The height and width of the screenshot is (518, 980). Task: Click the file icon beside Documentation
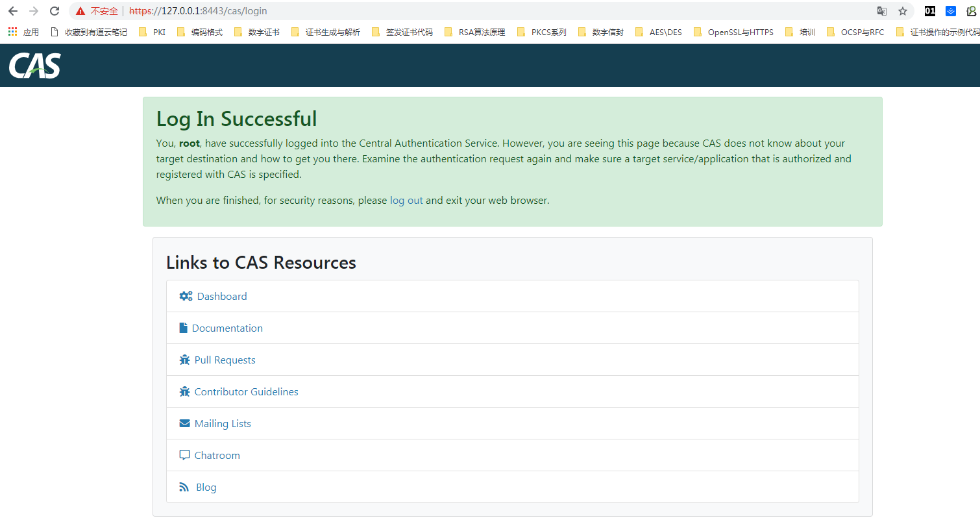[183, 328]
